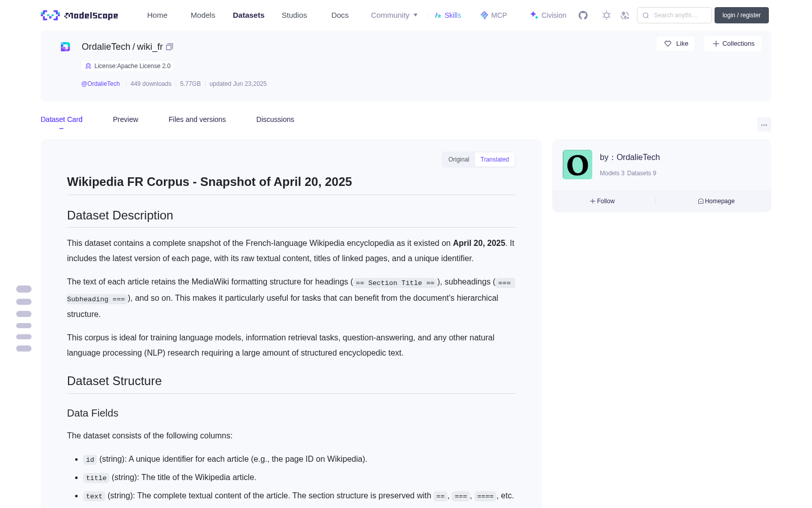Toggle light/dark theme sun icon
The height and width of the screenshot is (508, 812).
point(606,15)
